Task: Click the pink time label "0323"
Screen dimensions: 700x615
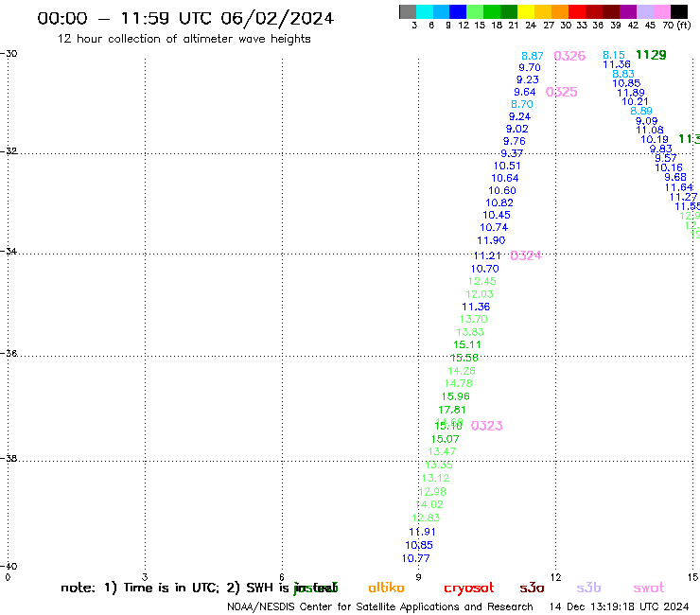Action: coord(486,426)
